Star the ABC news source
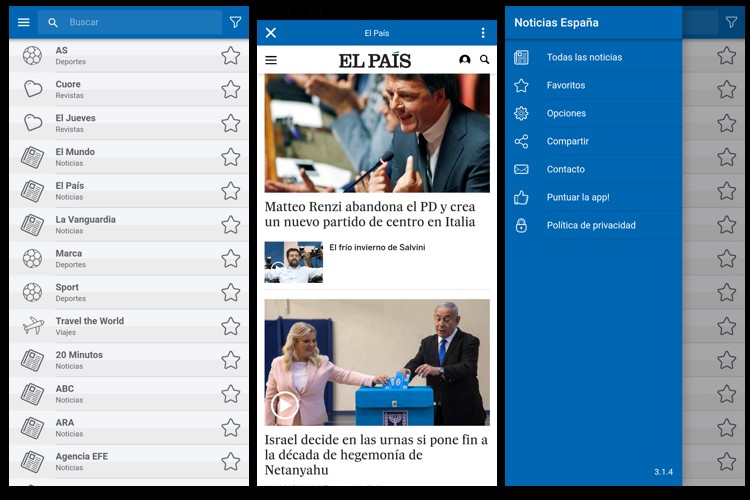 tap(231, 394)
